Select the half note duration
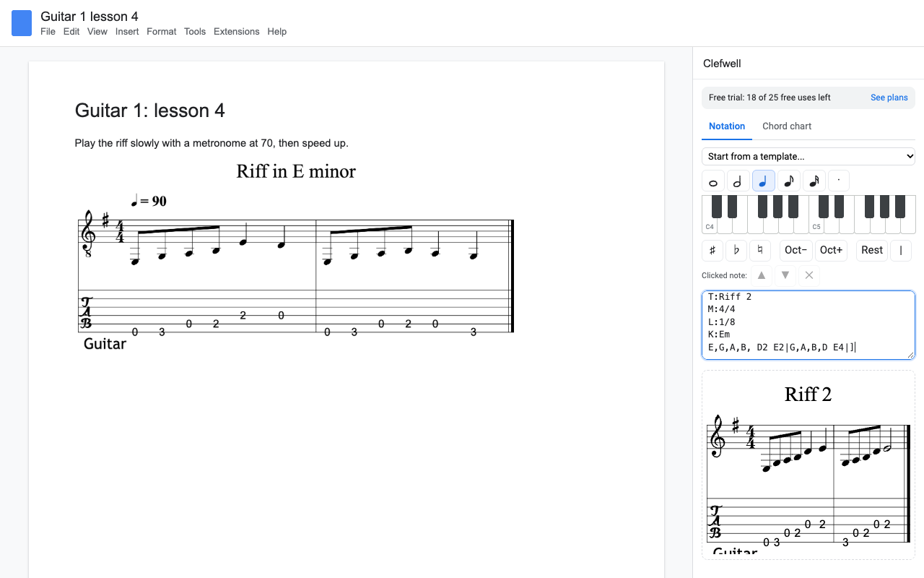Viewport: 924px width, 578px height. point(738,181)
